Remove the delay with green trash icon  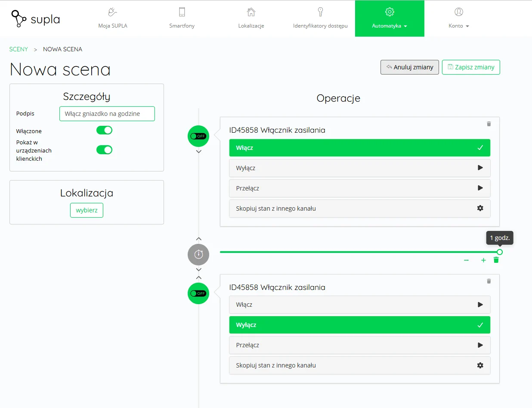[496, 260]
